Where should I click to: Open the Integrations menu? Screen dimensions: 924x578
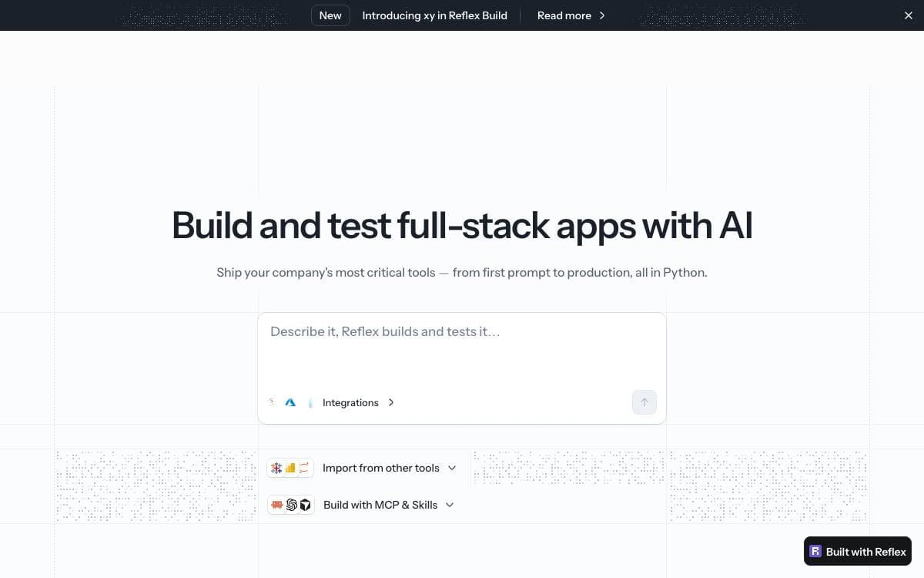[358, 402]
